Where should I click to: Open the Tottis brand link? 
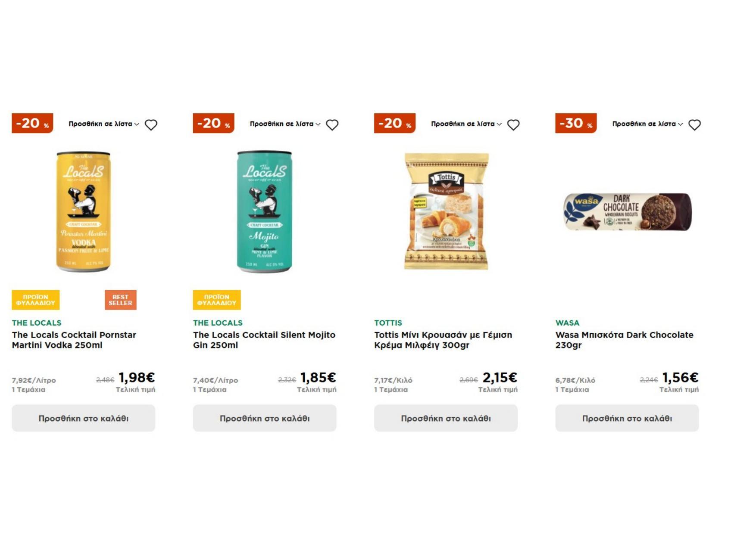pos(388,323)
